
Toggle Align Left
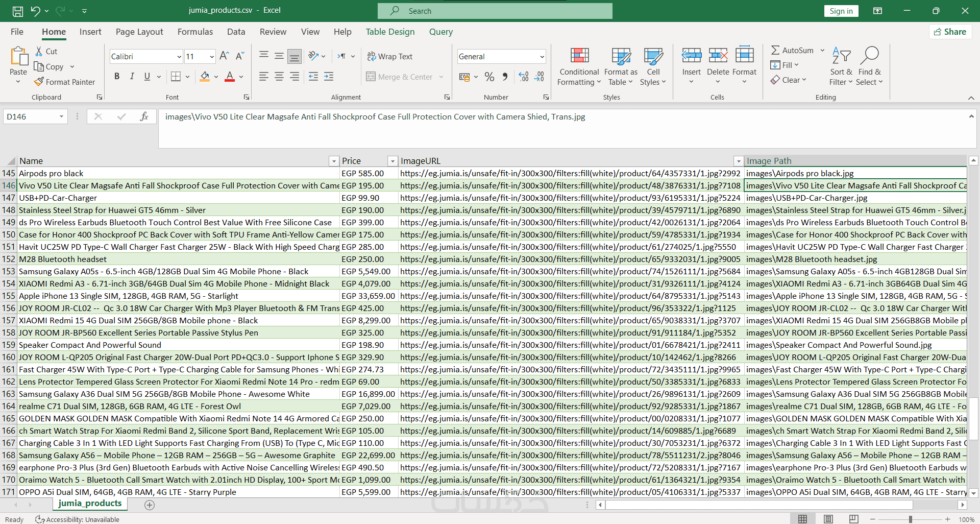click(264, 77)
